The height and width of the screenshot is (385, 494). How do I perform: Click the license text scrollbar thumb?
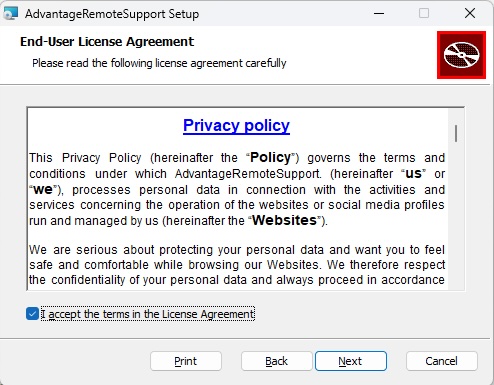pos(456,134)
